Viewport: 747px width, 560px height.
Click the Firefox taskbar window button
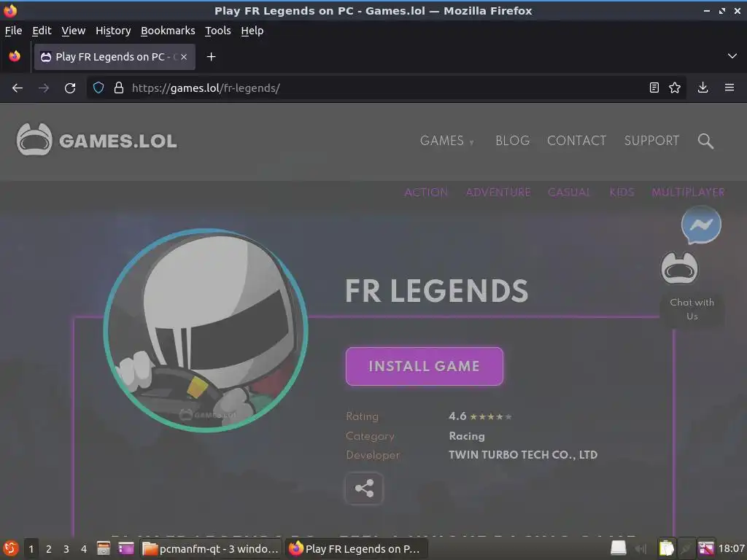[356, 548]
